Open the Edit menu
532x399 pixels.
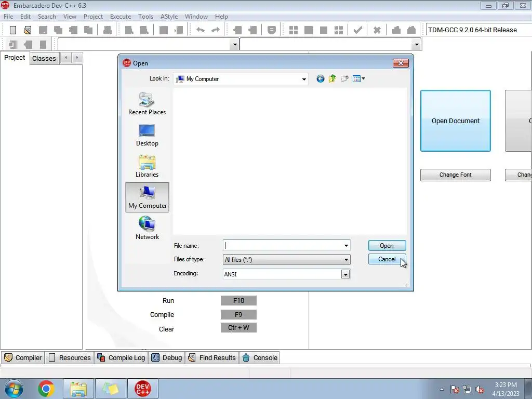click(x=25, y=17)
